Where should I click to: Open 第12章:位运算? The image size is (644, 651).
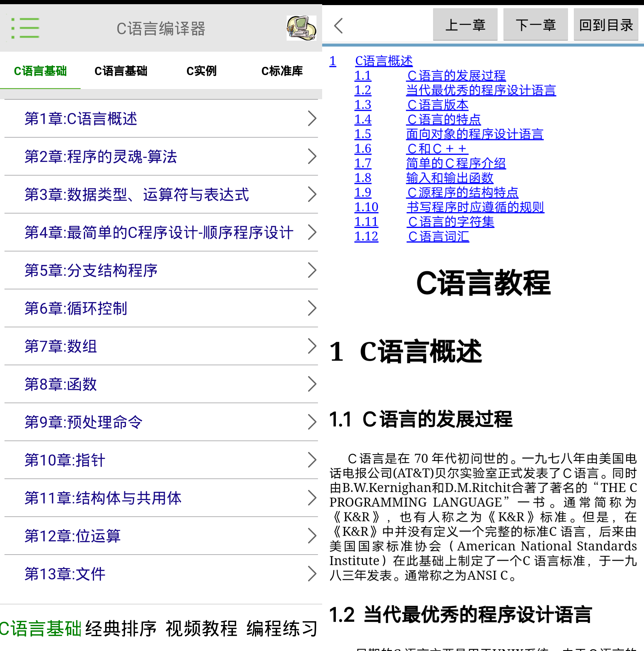pos(161,536)
